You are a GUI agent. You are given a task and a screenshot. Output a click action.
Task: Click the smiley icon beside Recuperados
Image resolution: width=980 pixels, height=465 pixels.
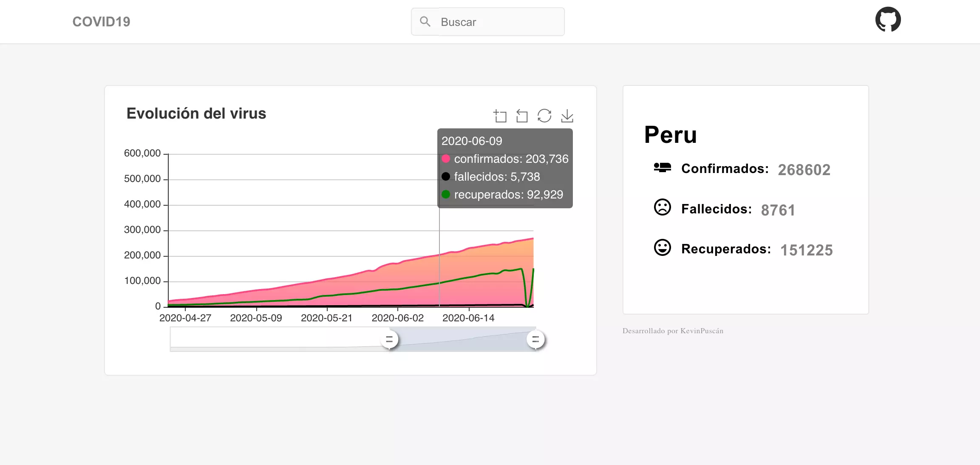[662, 248]
